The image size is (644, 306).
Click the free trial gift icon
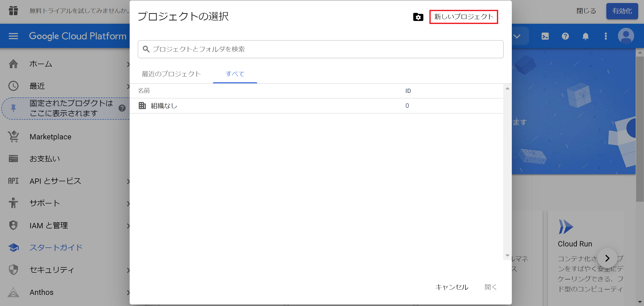point(13,11)
